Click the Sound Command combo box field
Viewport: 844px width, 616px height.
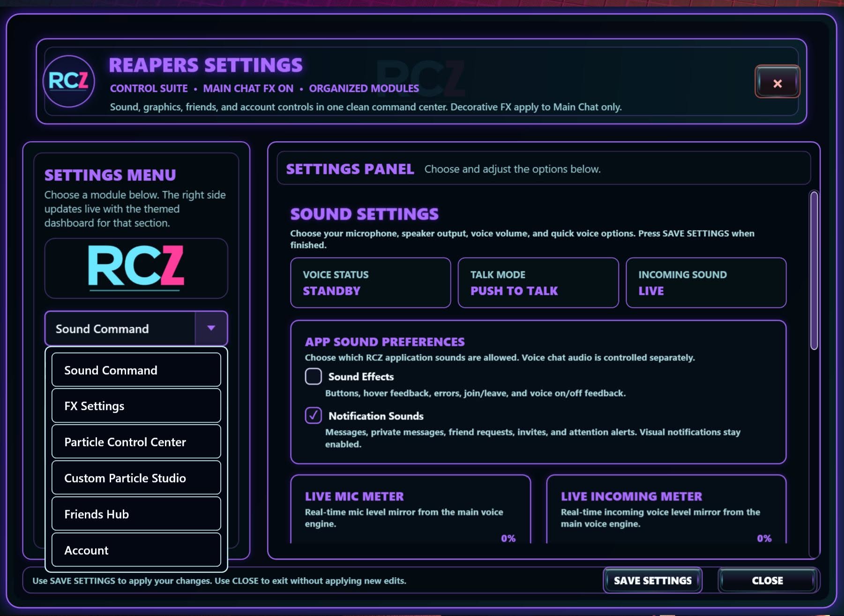click(x=136, y=328)
